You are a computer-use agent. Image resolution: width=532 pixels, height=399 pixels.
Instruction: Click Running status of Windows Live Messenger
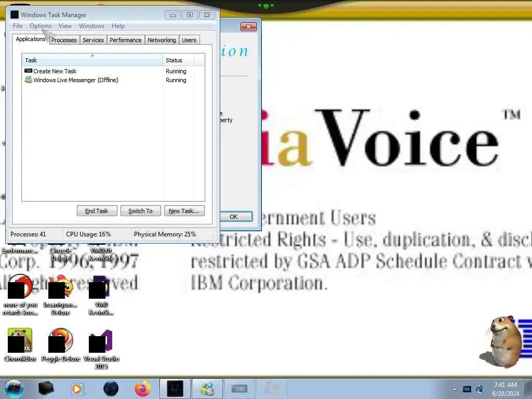(x=176, y=80)
